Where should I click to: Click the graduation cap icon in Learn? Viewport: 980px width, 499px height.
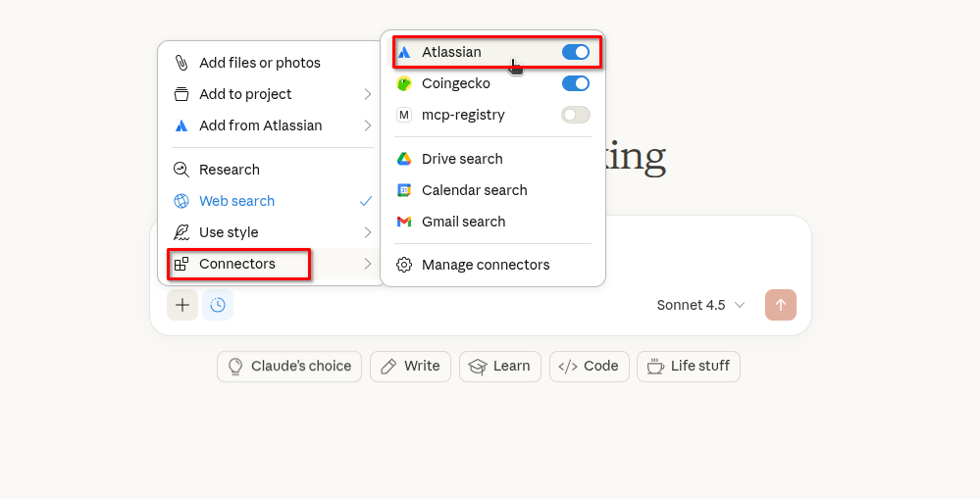click(478, 366)
